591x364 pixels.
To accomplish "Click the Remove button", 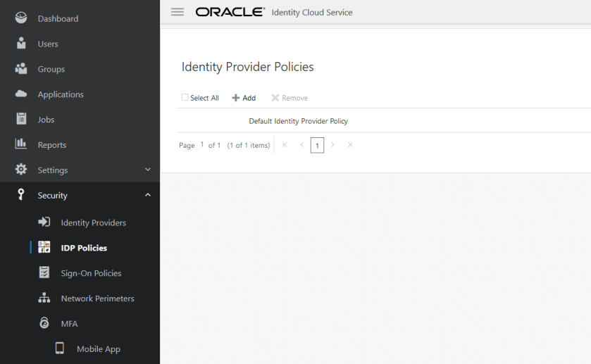I will pyautogui.click(x=290, y=98).
